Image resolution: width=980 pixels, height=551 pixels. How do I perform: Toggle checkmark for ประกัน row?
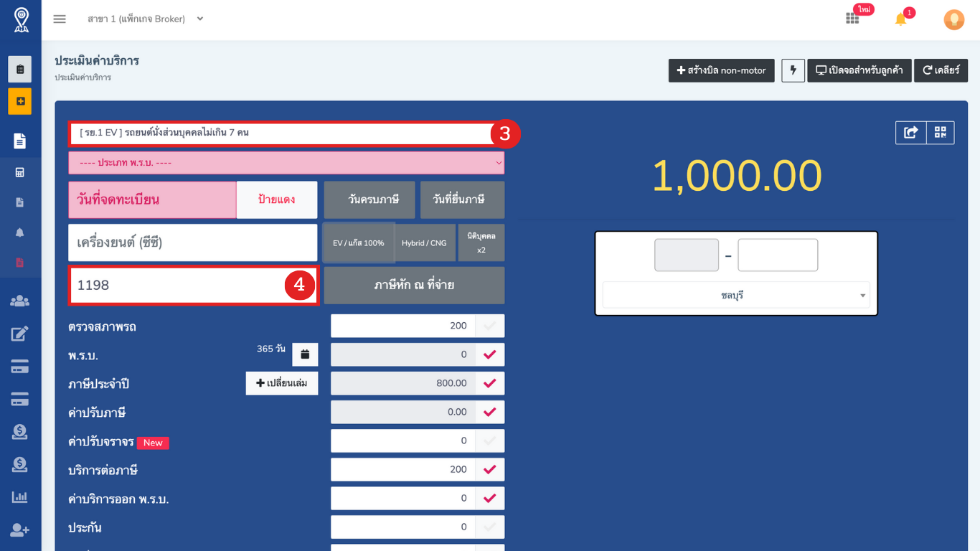pos(490,527)
